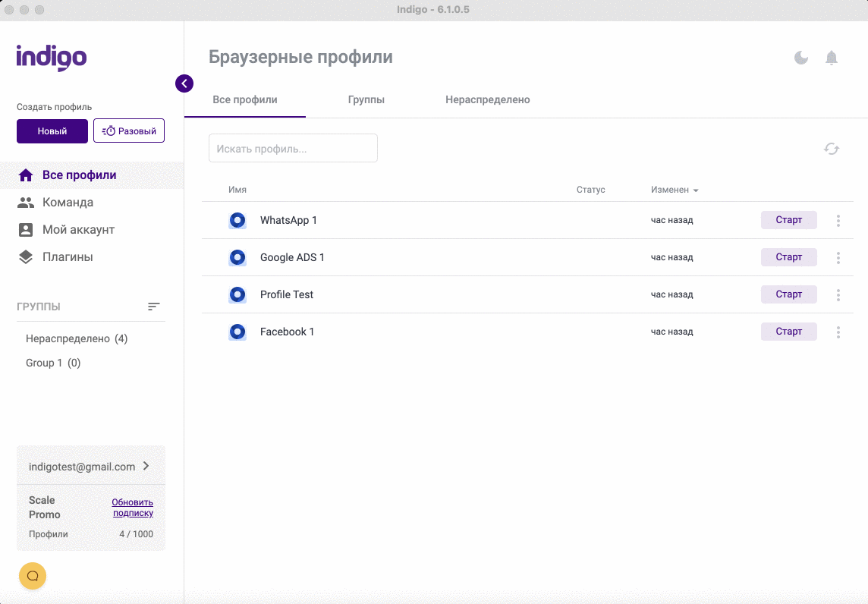
Task: Start the WhatsApp 1 profile
Action: pyautogui.click(x=788, y=220)
